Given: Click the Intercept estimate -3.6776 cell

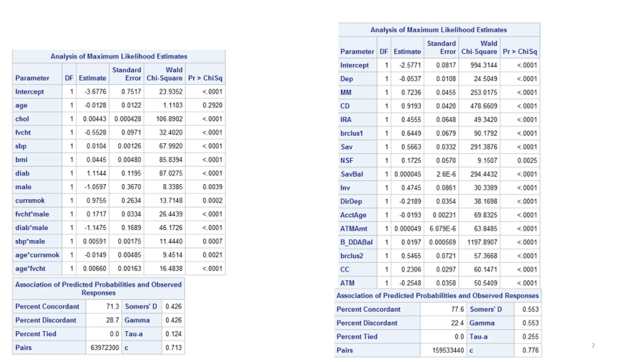Looking at the screenshot, I should click(95, 92).
